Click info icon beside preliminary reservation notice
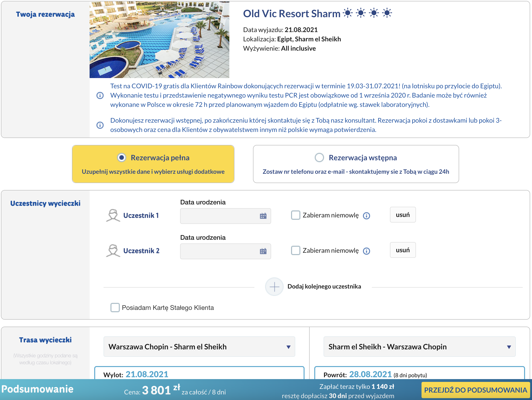The height and width of the screenshot is (400, 532). coord(100,125)
